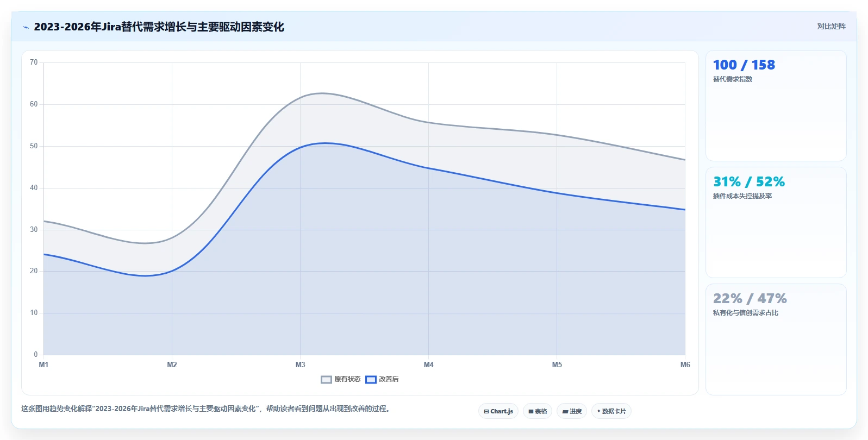Image resolution: width=868 pixels, height=440 pixels.
Task: Click the M3 x-axis label
Action: click(x=300, y=364)
